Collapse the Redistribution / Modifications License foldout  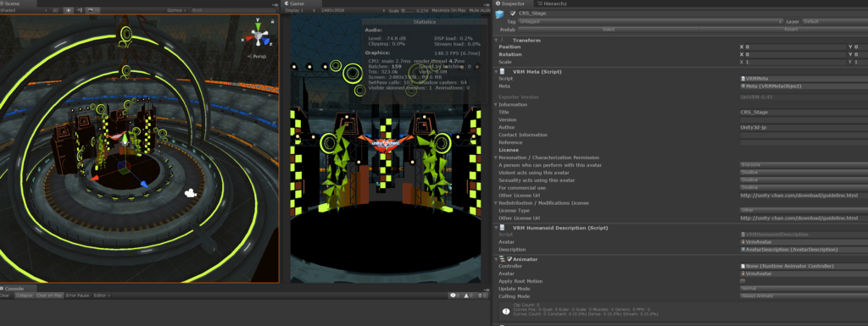click(495, 202)
